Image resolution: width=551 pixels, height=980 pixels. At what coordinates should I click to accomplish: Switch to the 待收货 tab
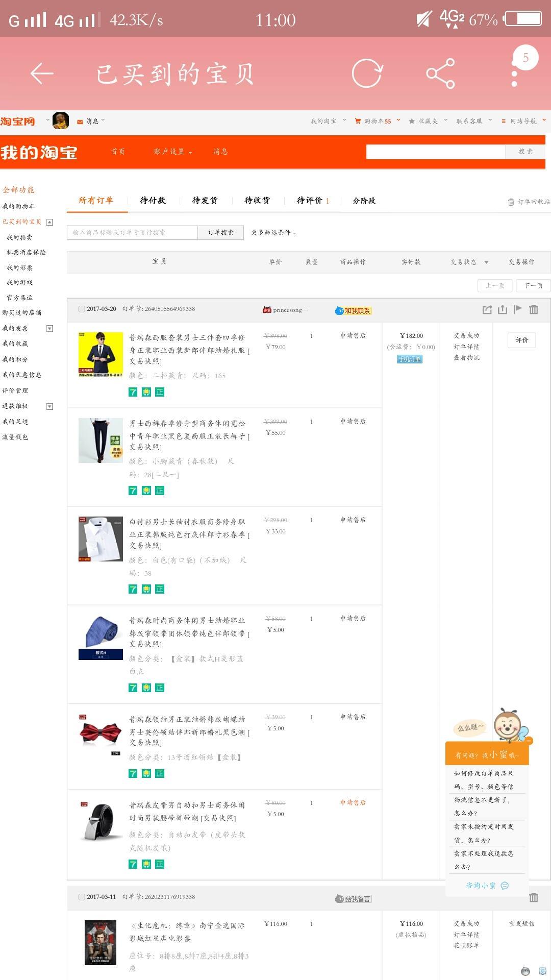(x=257, y=201)
